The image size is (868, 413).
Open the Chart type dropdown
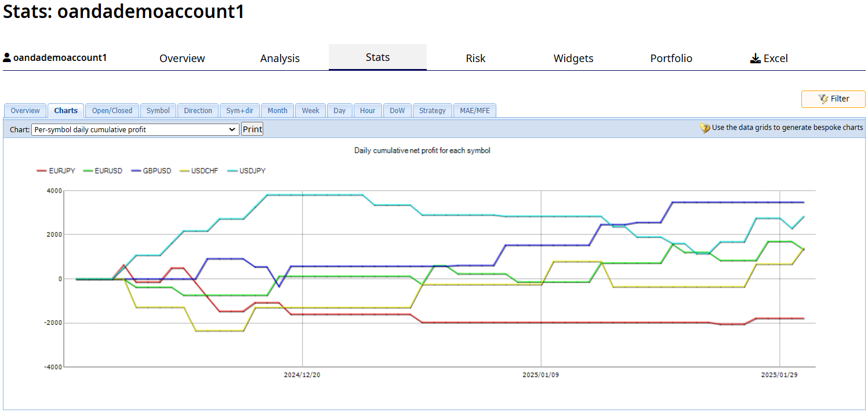click(135, 129)
